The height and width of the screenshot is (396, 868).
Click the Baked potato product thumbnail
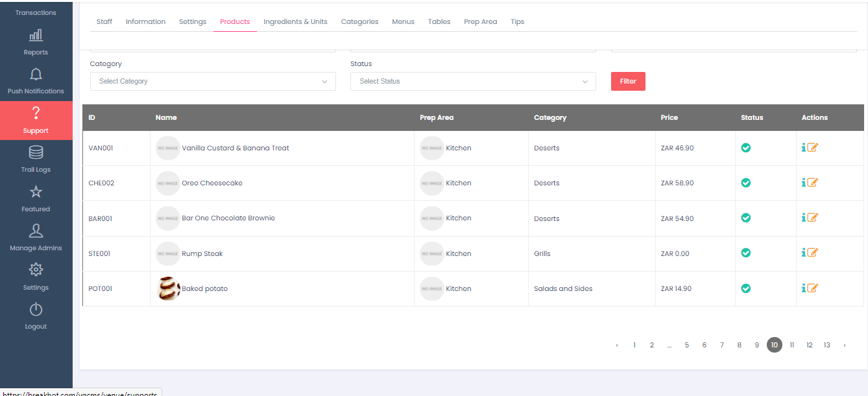(168, 288)
